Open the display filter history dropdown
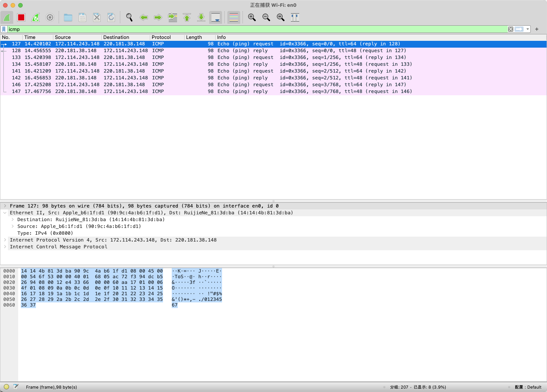Image resolution: width=547 pixels, height=392 pixels. (527, 29)
